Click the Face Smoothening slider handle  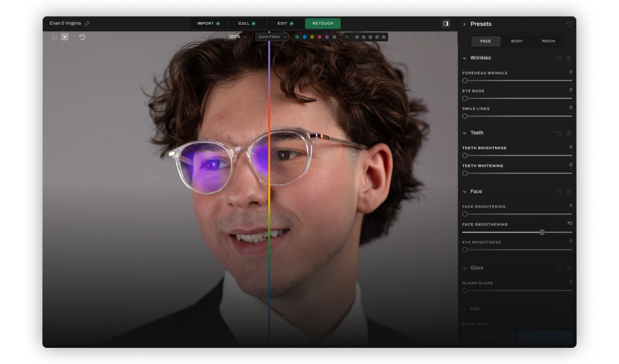point(542,232)
